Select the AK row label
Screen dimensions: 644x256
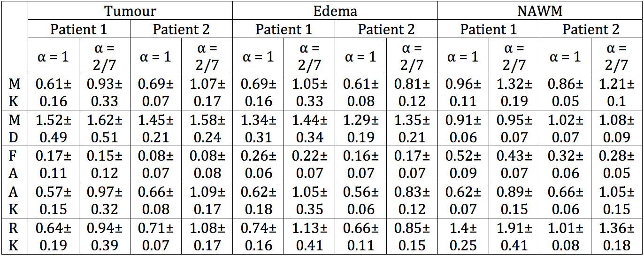click(15, 201)
